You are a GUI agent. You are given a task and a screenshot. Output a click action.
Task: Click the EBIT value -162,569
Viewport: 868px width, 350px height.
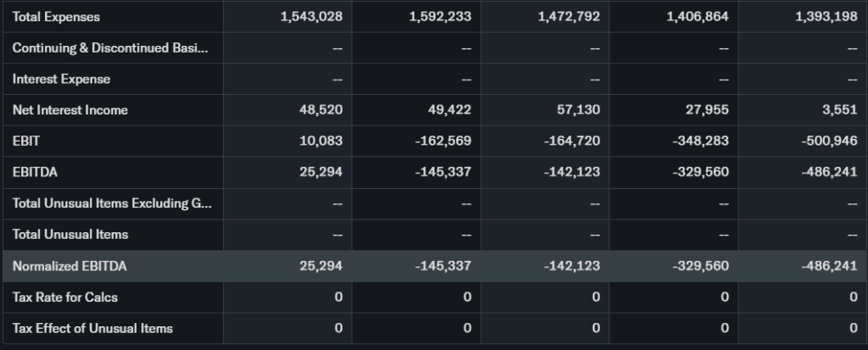click(443, 141)
